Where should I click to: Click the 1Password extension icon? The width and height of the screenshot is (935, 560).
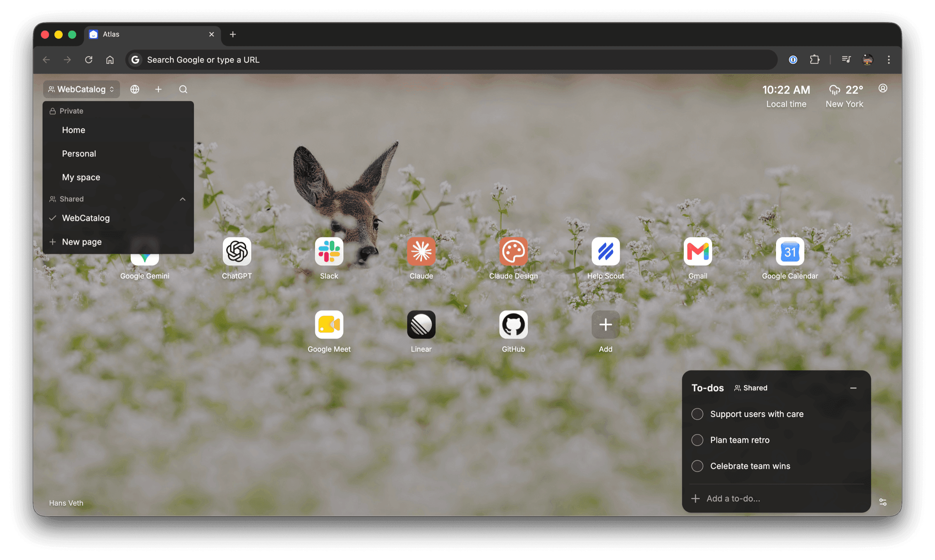(x=793, y=60)
